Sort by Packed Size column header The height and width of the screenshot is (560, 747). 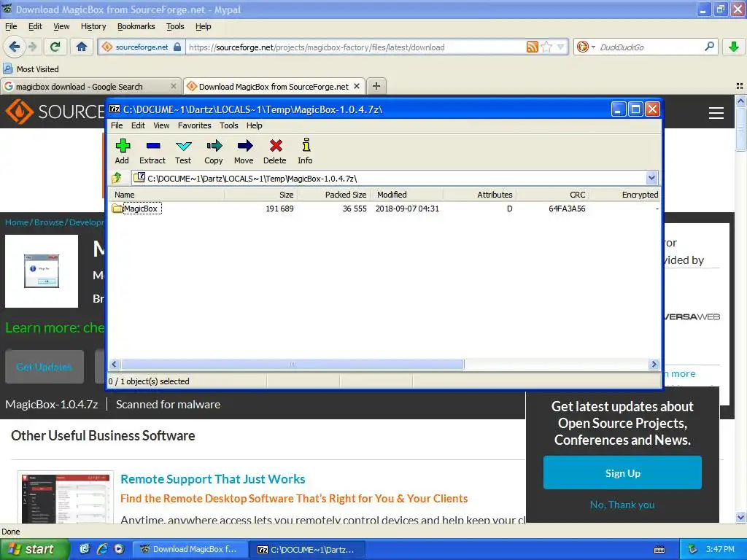coord(333,195)
